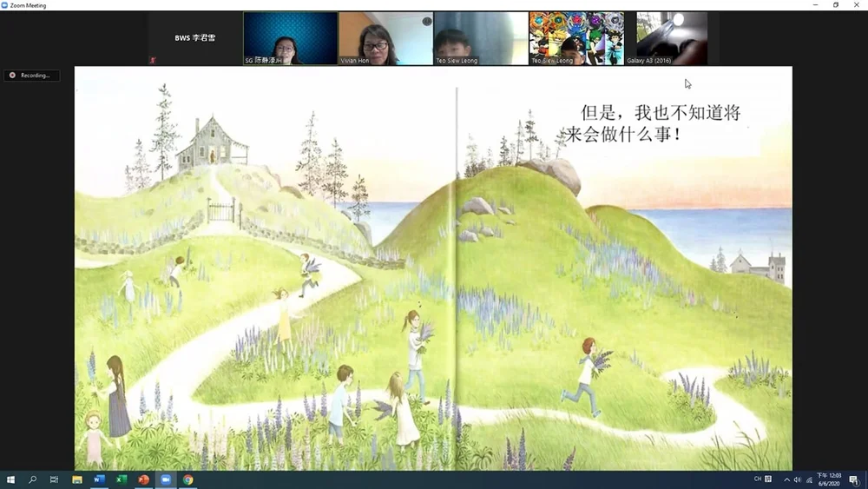The image size is (868, 489).
Task: Open the volume speaker control
Action: coord(797,479)
